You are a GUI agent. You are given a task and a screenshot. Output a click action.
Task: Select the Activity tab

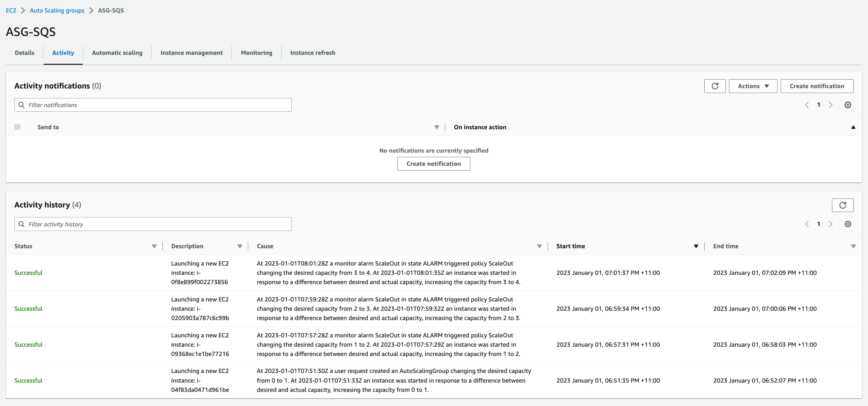(63, 53)
